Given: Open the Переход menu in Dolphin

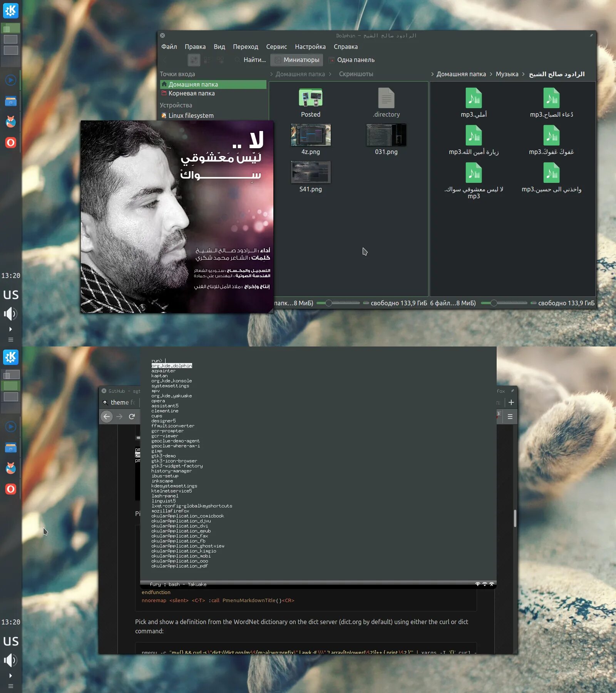Looking at the screenshot, I should [246, 47].
